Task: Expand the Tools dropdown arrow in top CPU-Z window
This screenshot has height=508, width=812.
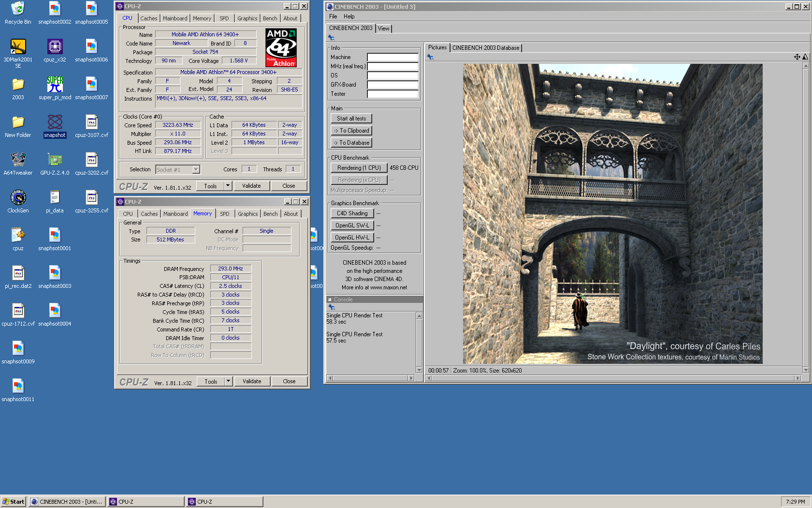Action: (228, 186)
